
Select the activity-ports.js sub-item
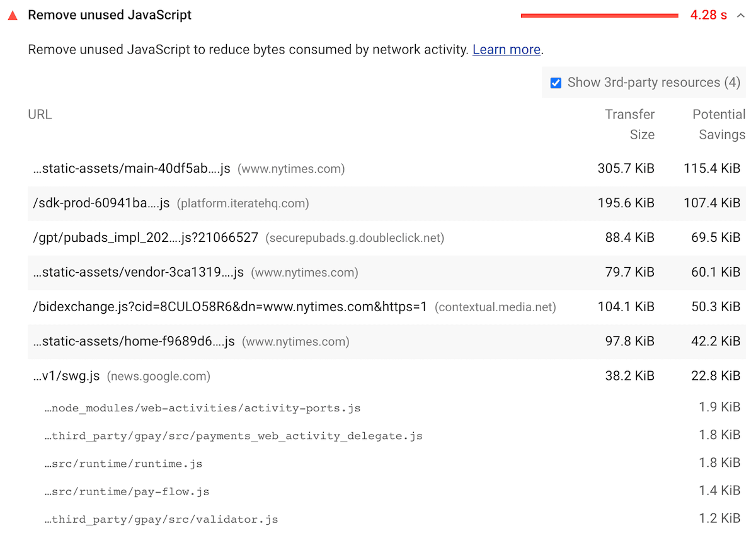tap(202, 408)
